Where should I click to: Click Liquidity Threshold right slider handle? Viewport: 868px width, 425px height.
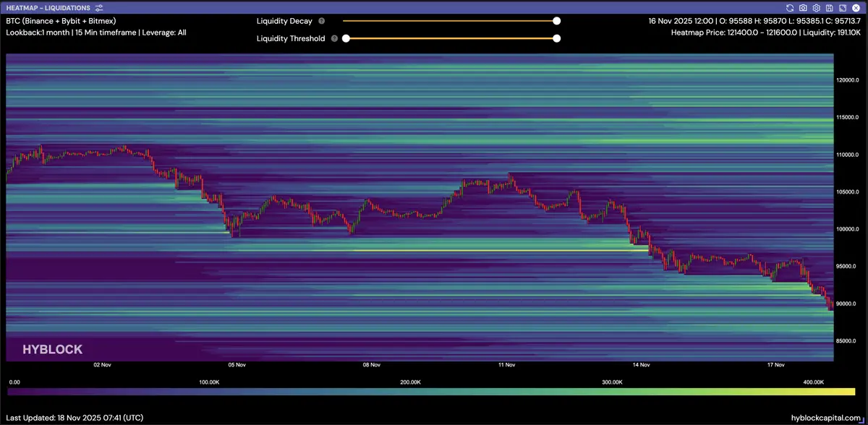(x=556, y=38)
